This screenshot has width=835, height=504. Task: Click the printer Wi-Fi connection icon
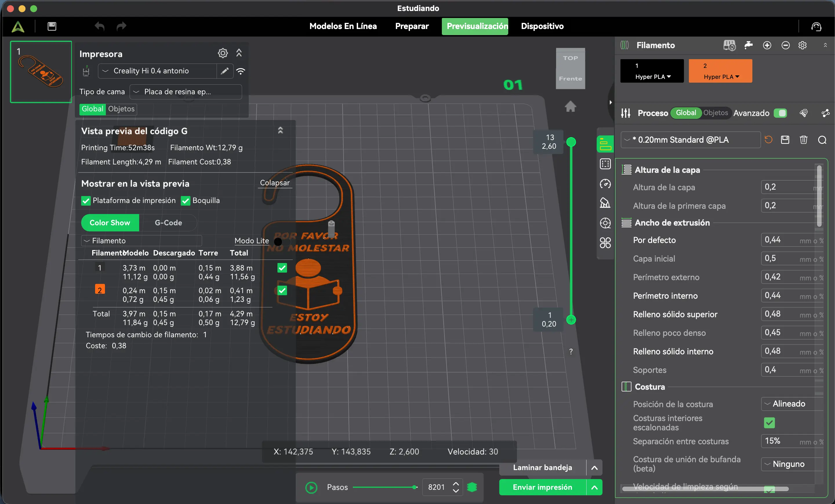[x=241, y=71]
